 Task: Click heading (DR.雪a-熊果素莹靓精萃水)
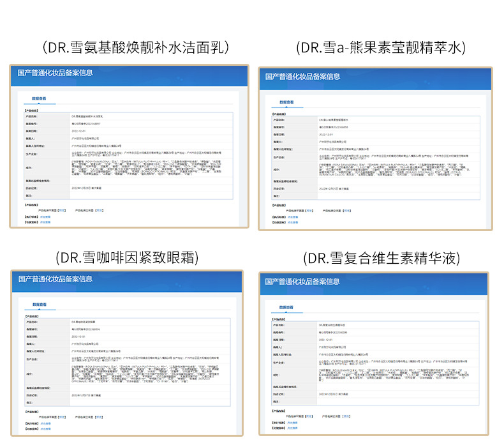(x=381, y=48)
